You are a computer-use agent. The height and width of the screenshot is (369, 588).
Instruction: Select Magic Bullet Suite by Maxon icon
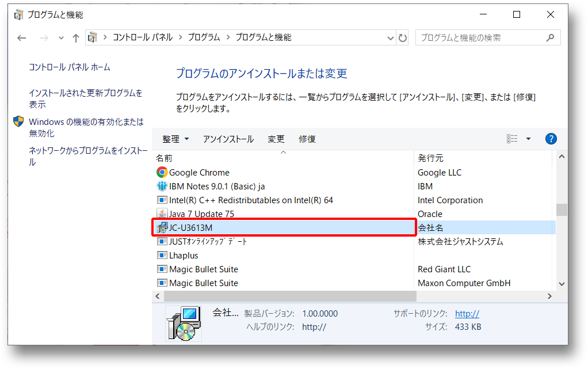(162, 283)
